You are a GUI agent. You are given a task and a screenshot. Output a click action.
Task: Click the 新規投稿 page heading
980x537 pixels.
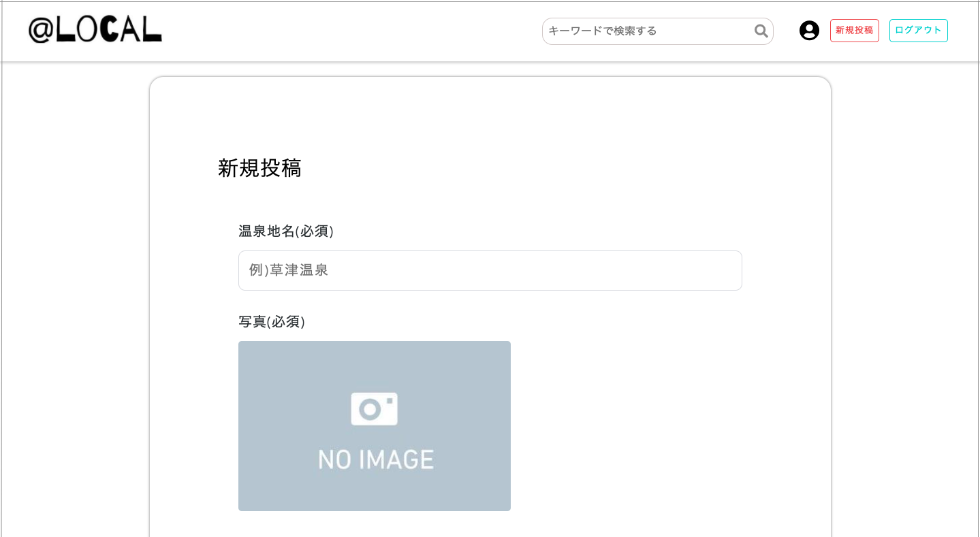click(261, 169)
